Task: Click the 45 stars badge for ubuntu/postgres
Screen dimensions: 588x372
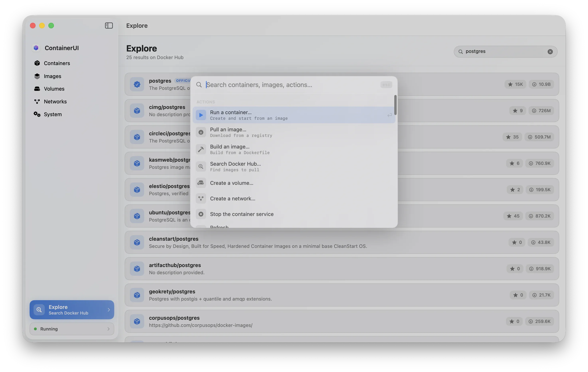Action: (x=513, y=216)
